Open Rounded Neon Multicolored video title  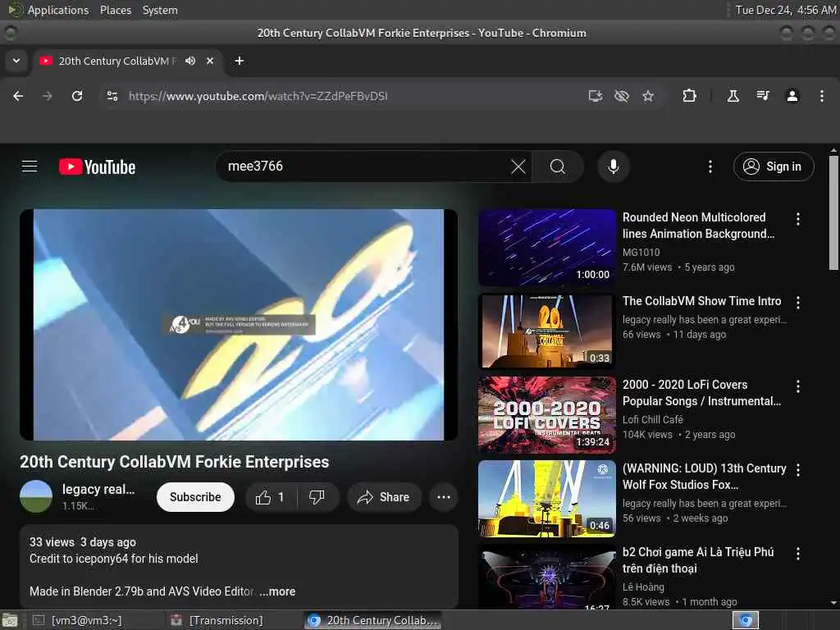[x=699, y=226]
